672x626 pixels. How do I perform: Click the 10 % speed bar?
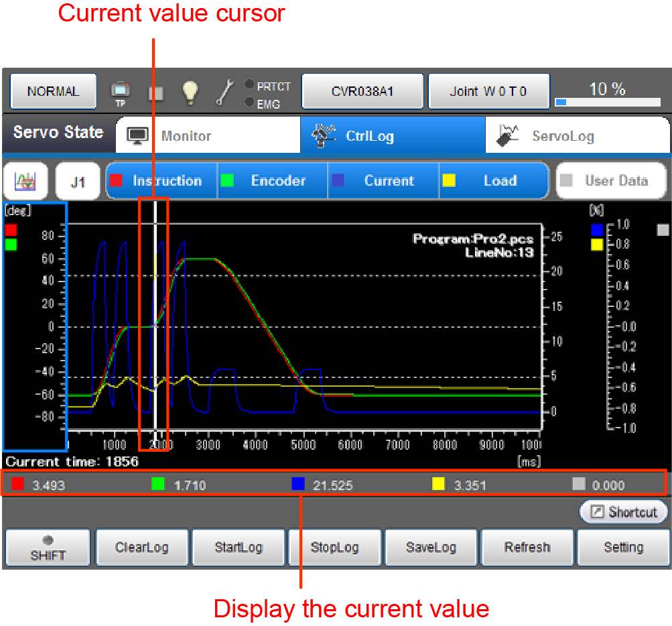[x=607, y=93]
